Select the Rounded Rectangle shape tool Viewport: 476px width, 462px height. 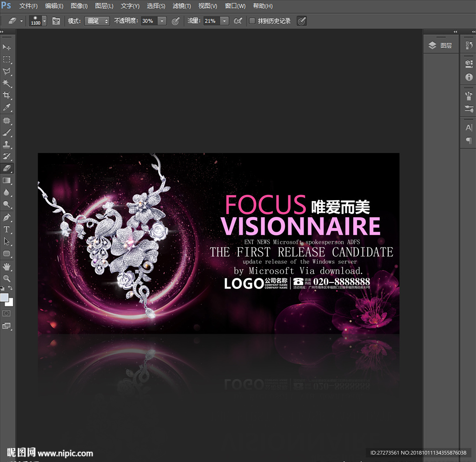(7, 253)
